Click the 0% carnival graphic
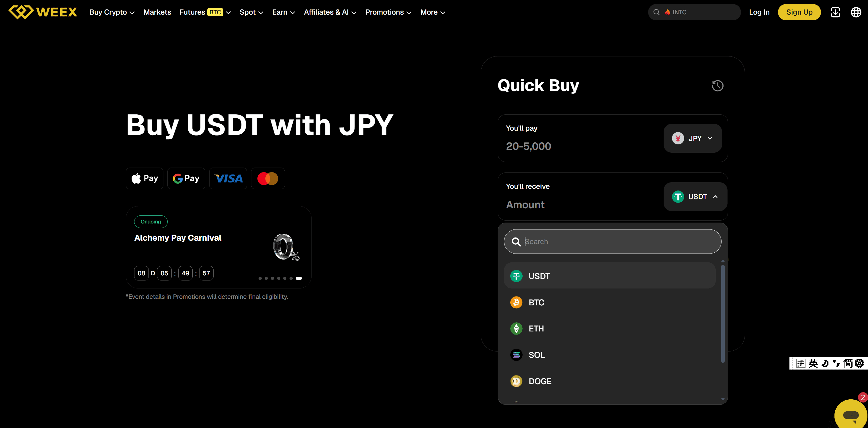This screenshot has height=428, width=868. pos(286,247)
